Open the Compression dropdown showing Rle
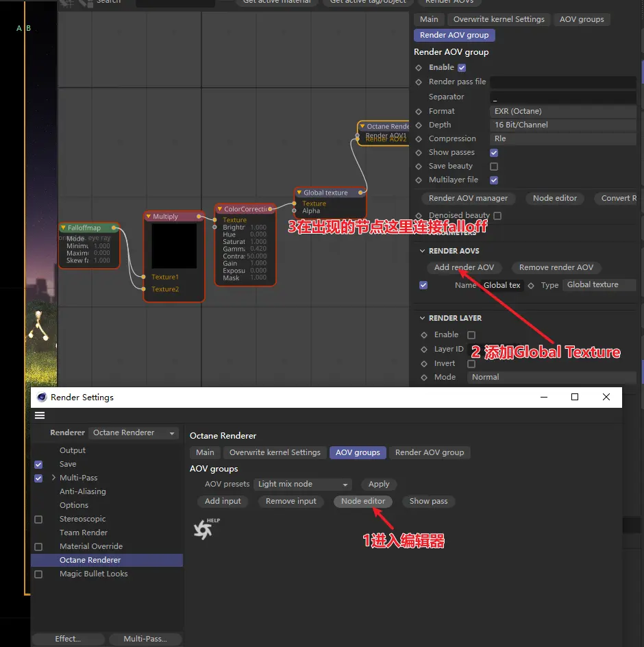The height and width of the screenshot is (647, 644). tap(562, 138)
